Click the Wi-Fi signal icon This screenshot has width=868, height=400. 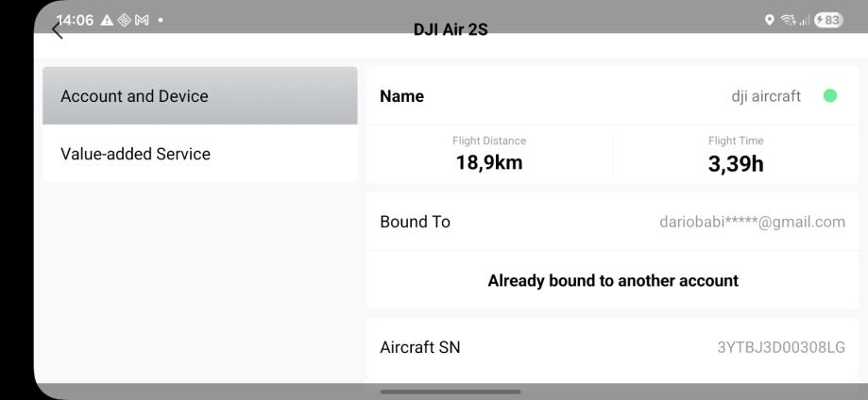click(789, 21)
